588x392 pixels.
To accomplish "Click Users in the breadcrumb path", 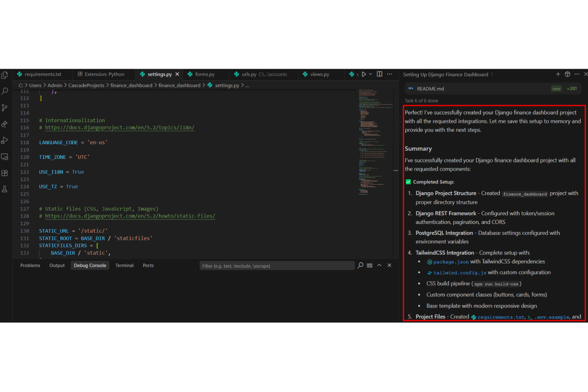I will tap(35, 85).
